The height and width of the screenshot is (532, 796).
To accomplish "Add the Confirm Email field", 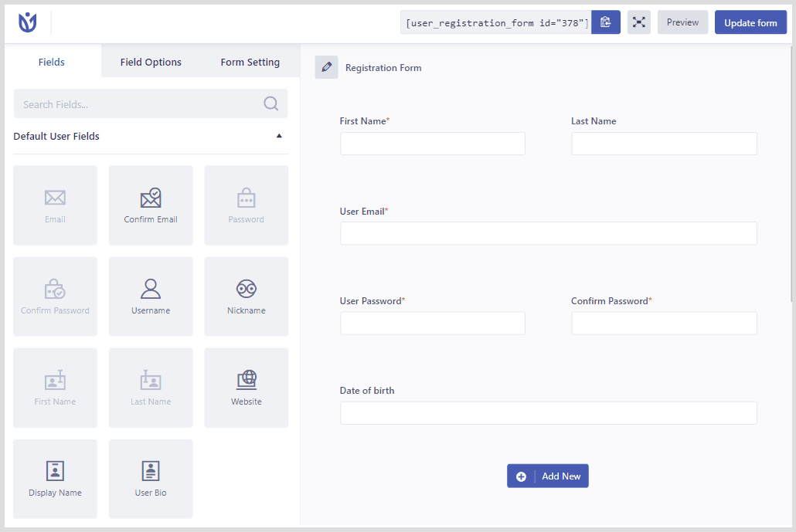I will click(x=151, y=205).
